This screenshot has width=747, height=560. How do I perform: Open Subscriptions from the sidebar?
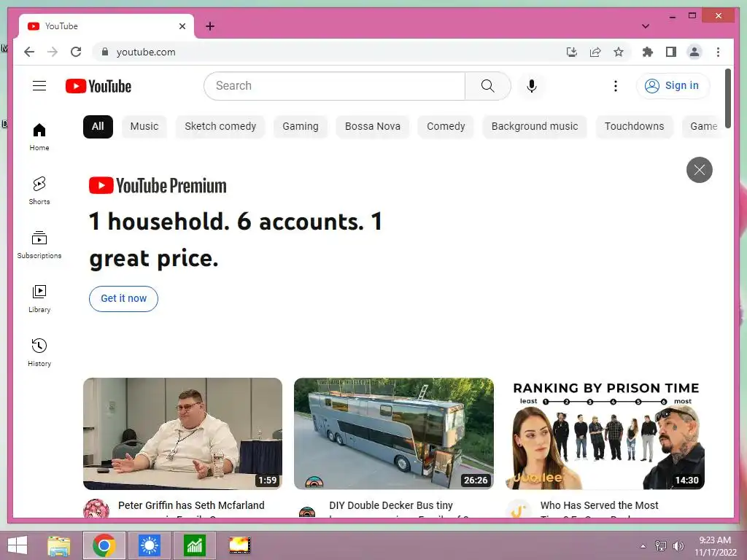pos(39,245)
